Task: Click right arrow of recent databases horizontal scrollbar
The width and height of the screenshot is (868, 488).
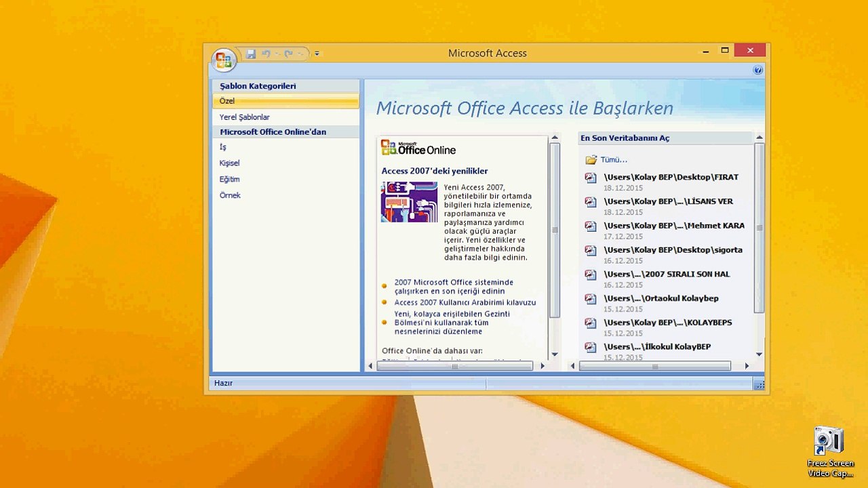Action: (747, 366)
